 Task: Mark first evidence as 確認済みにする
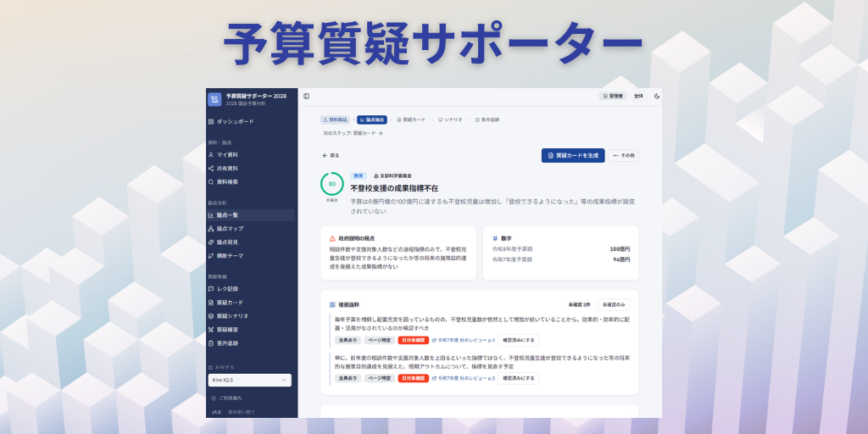pyautogui.click(x=520, y=341)
